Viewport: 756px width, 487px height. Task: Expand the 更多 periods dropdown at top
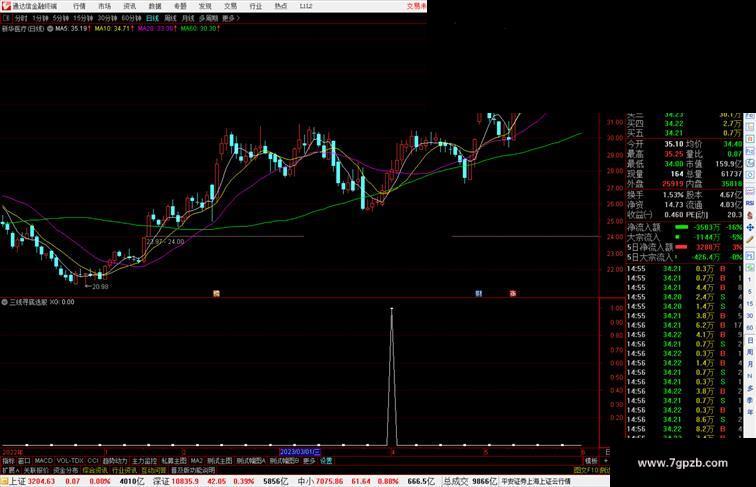pyautogui.click(x=230, y=18)
